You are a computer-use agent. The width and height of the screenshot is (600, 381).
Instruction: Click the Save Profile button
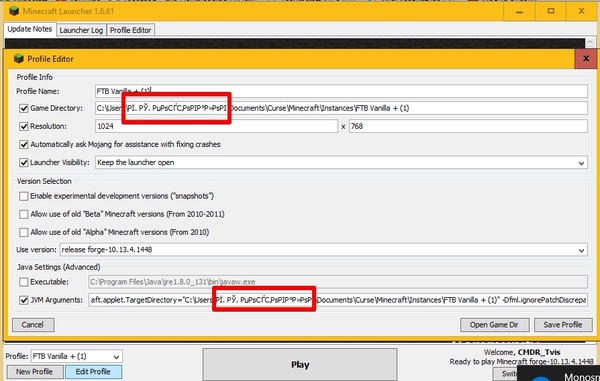point(563,325)
